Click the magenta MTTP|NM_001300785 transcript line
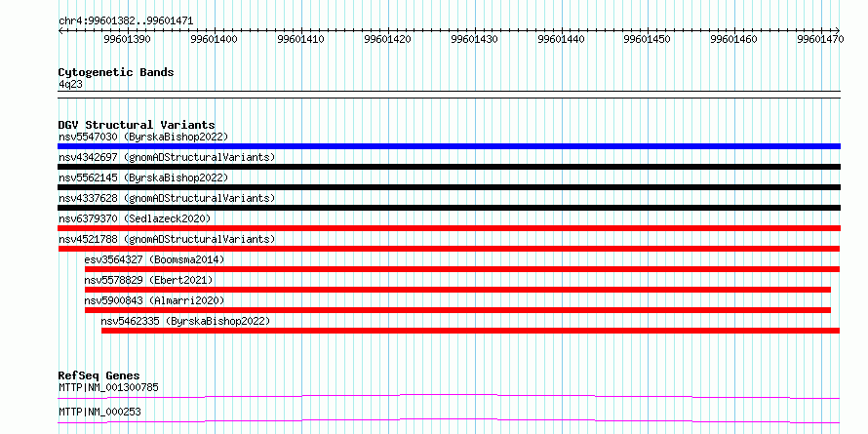This screenshot has width=868, height=434. [449, 396]
